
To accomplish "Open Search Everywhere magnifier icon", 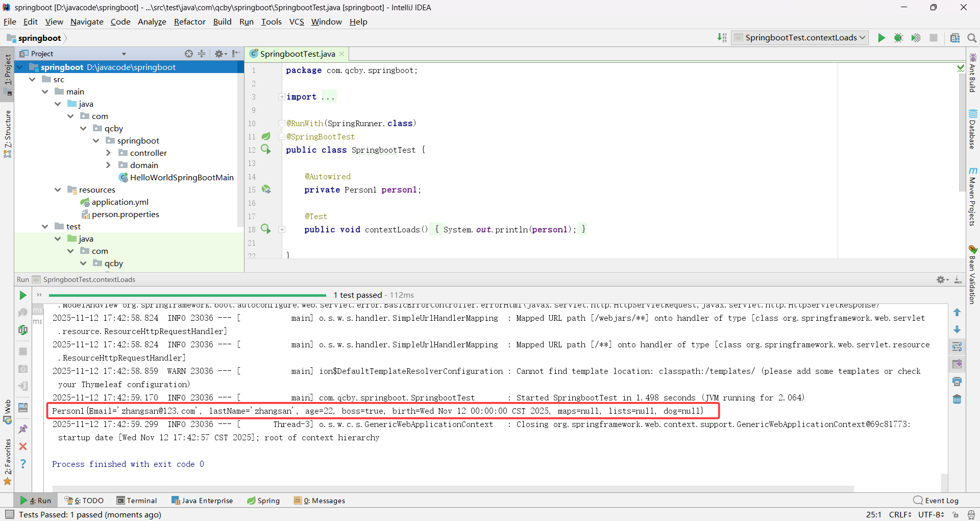I will tap(972, 38).
